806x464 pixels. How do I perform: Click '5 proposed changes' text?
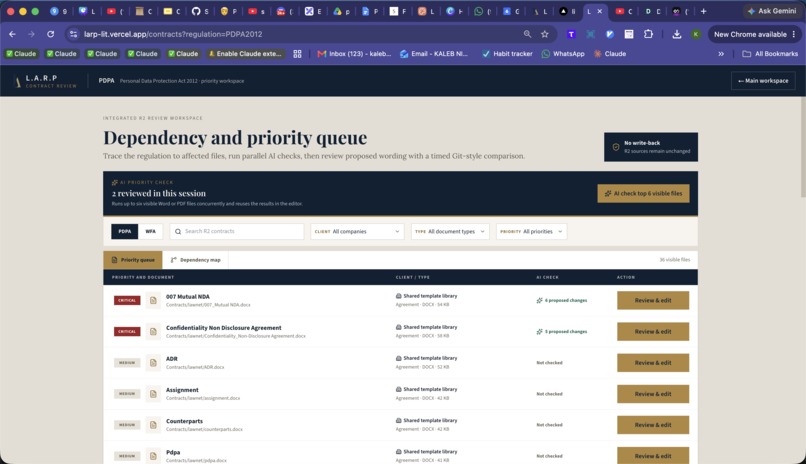(566, 331)
